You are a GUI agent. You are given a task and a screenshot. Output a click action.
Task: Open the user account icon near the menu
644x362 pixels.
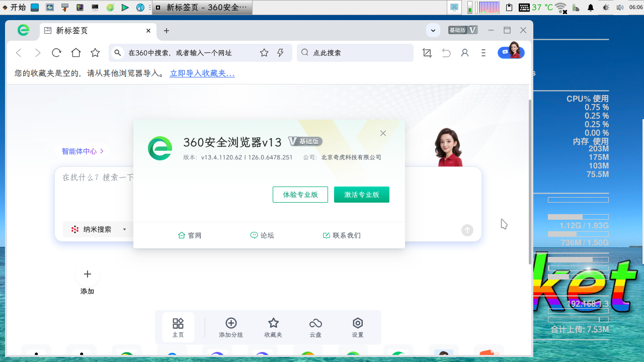tap(464, 52)
